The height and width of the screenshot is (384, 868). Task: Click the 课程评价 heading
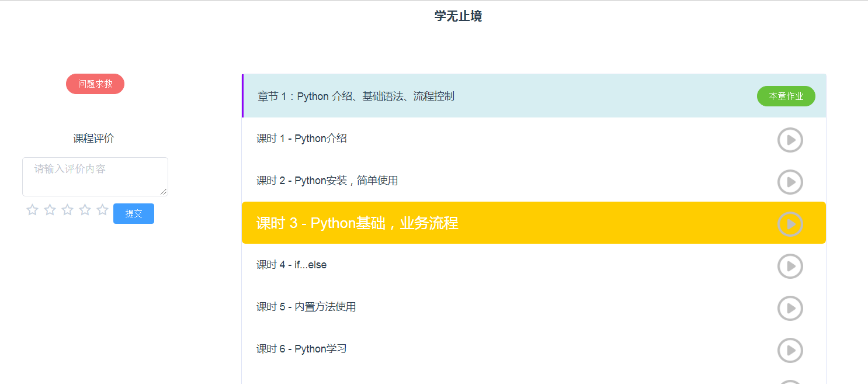[93, 139]
